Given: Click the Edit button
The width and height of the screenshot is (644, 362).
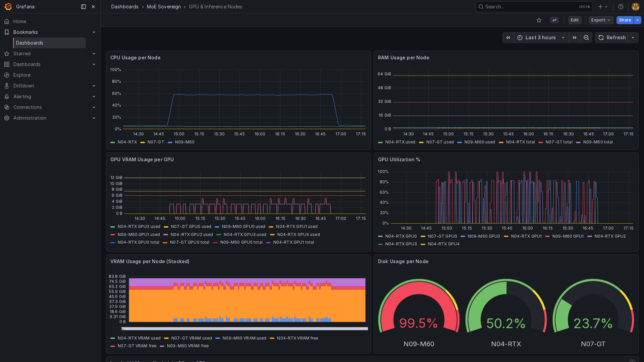Looking at the screenshot, I should tap(575, 20).
